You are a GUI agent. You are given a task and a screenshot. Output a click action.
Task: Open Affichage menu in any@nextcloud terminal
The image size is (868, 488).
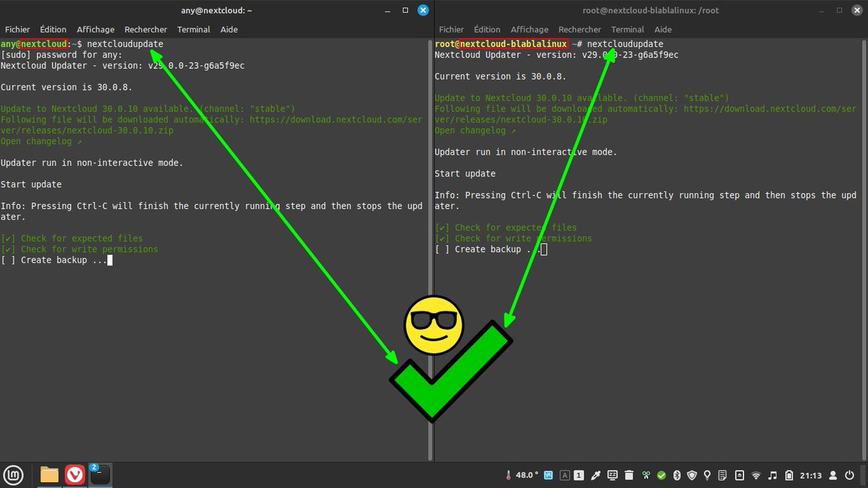[x=95, y=30]
